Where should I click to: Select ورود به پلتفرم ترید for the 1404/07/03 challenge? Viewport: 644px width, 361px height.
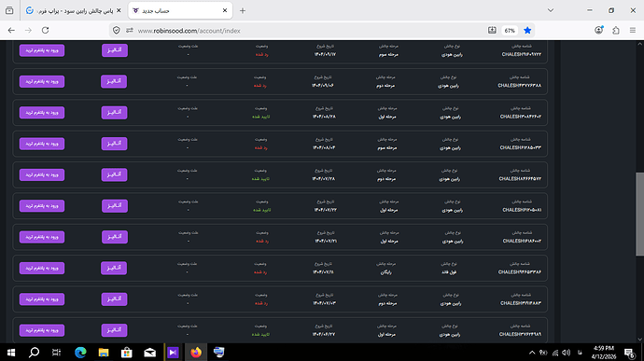pos(42,299)
